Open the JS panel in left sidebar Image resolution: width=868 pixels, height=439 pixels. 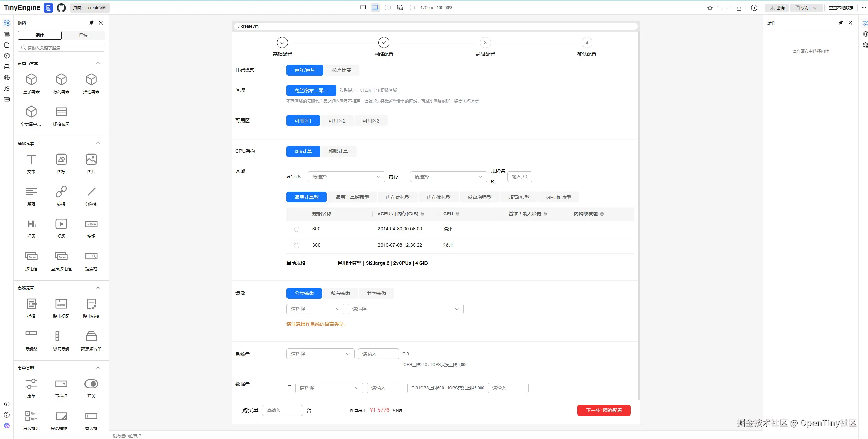[x=6, y=88]
